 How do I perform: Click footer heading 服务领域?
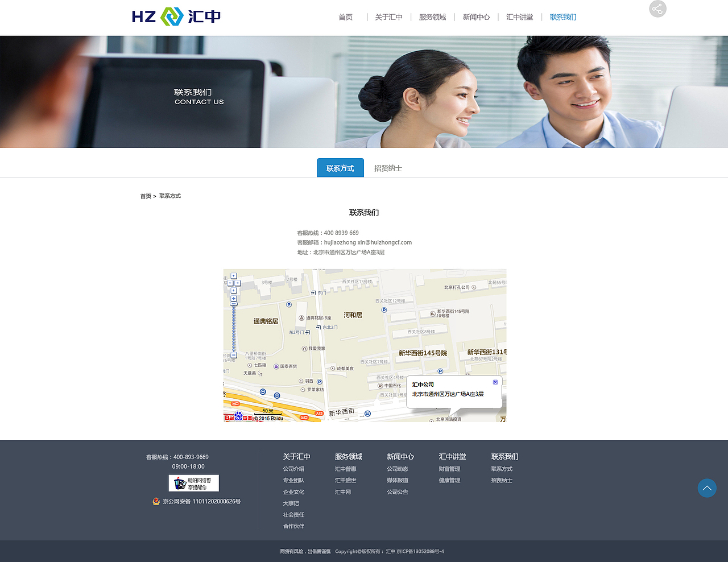point(348,457)
